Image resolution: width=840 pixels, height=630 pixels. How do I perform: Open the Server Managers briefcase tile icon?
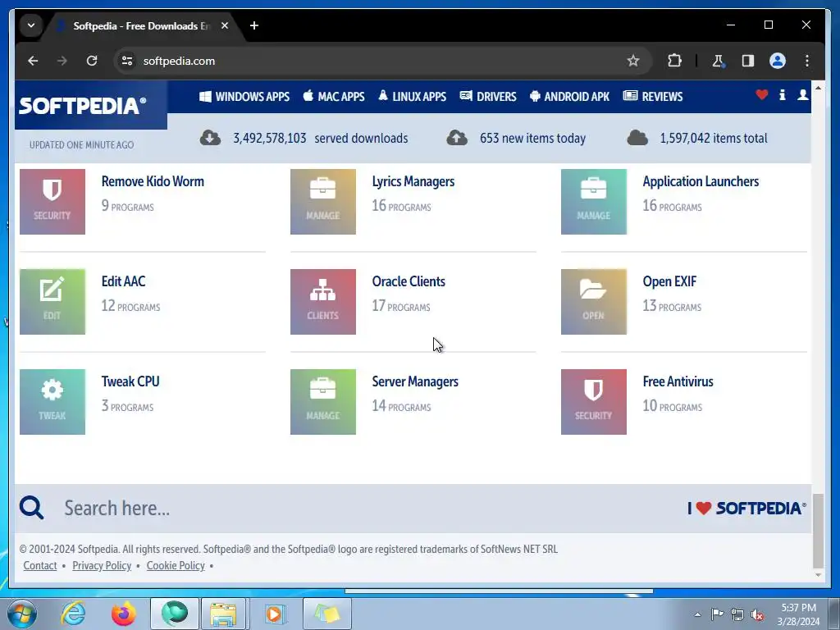323,402
